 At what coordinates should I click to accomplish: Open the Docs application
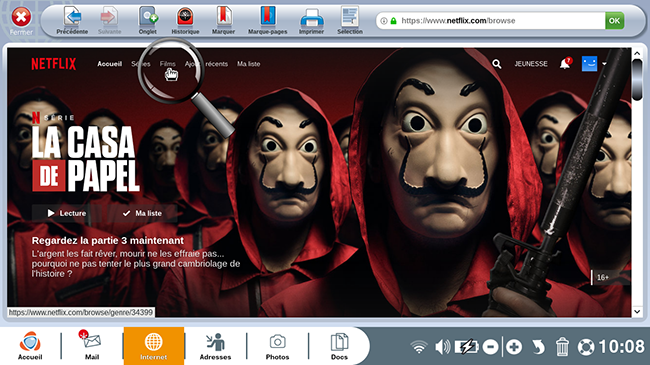339,346
